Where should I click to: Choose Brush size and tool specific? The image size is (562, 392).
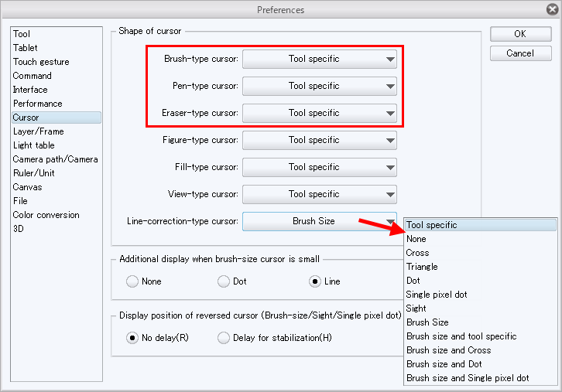click(x=481, y=336)
